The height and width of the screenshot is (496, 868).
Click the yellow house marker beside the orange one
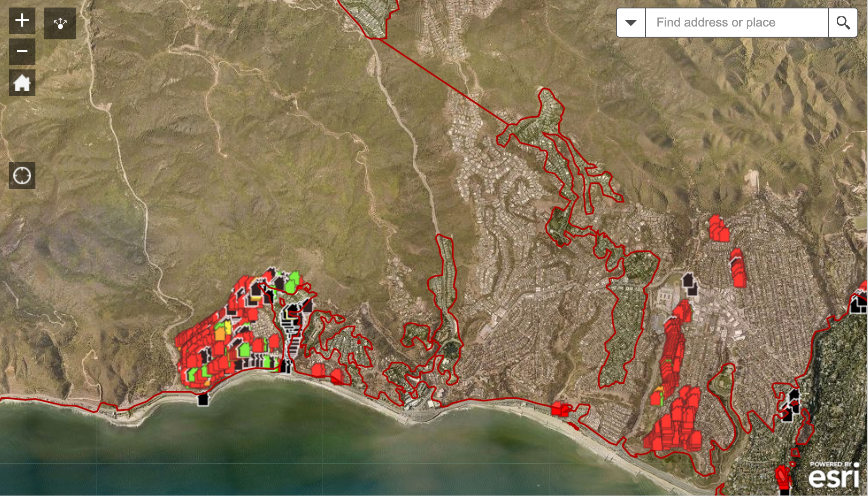coord(227,327)
